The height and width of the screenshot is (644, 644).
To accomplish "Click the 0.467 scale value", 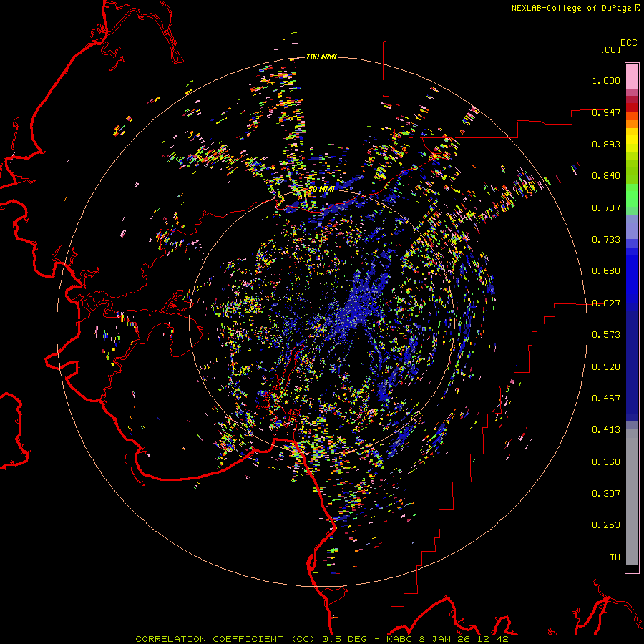I will pos(606,399).
